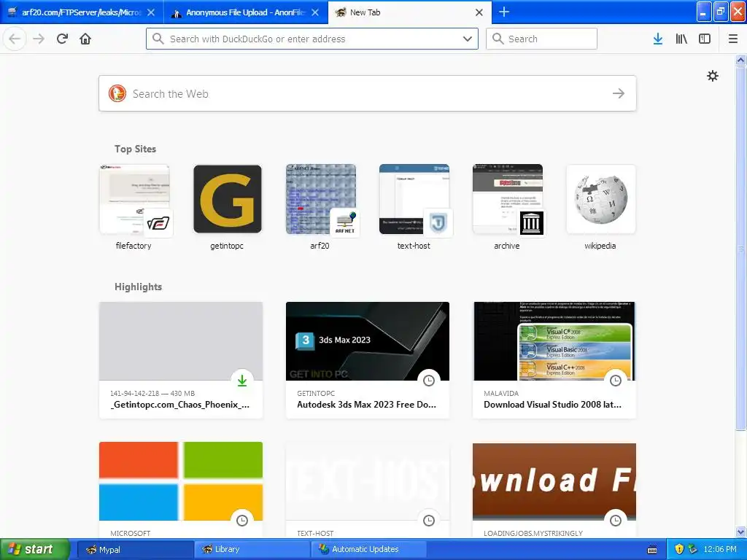Open Autodesk 3ds Max 2023 highlight

tap(368, 360)
